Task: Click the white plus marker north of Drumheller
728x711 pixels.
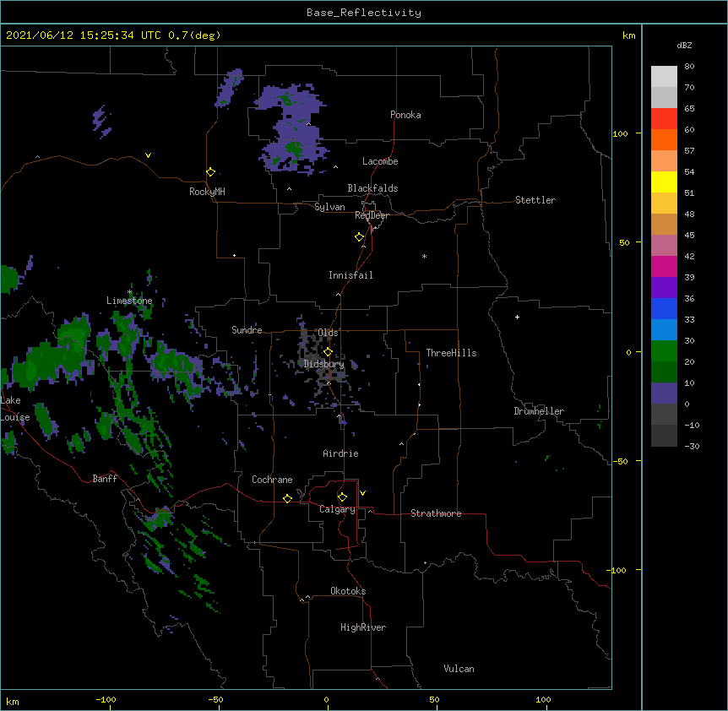Action: click(x=517, y=317)
